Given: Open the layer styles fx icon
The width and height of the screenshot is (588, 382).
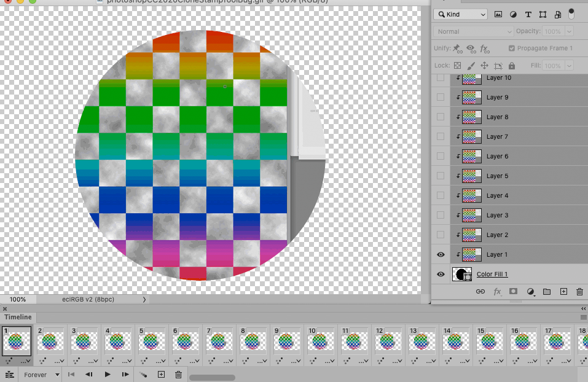Looking at the screenshot, I should [x=497, y=292].
